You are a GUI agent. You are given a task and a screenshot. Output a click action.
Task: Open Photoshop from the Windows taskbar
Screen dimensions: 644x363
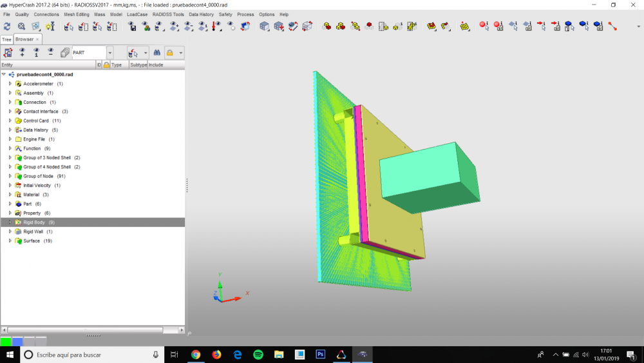[320, 355]
